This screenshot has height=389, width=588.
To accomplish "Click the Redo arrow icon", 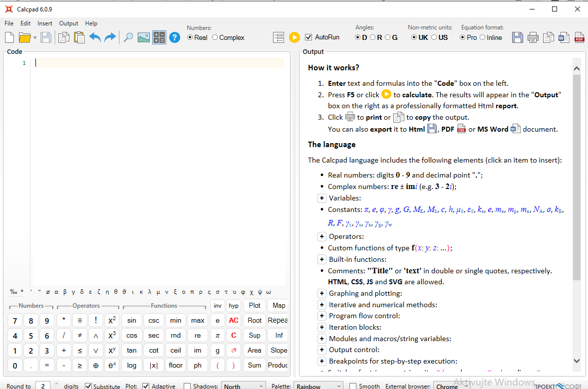I will point(110,37).
